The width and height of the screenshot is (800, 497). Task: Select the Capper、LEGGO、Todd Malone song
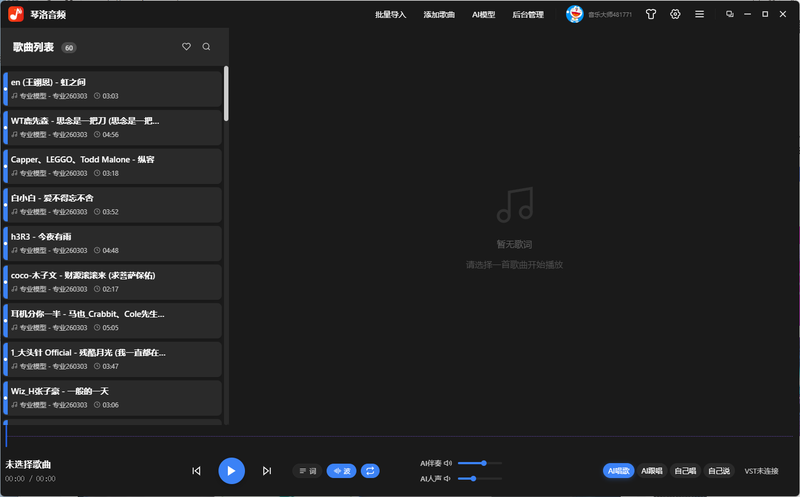pyautogui.click(x=112, y=166)
